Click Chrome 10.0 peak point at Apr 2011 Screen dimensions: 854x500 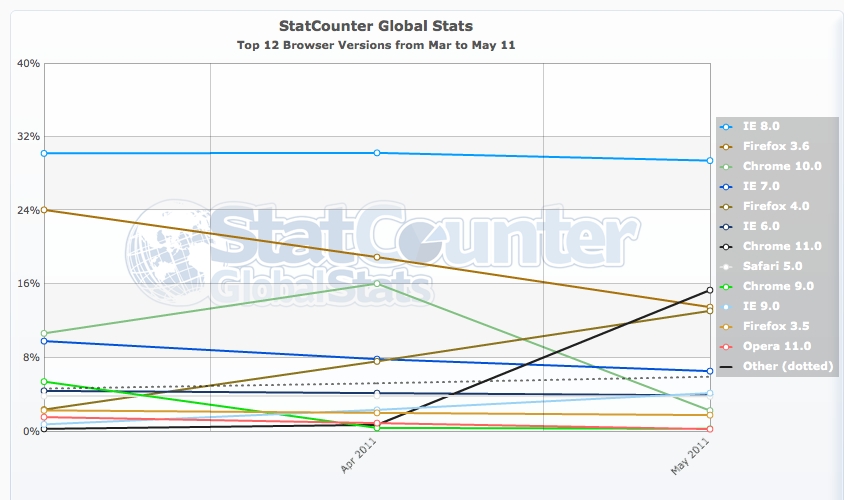click(x=377, y=284)
